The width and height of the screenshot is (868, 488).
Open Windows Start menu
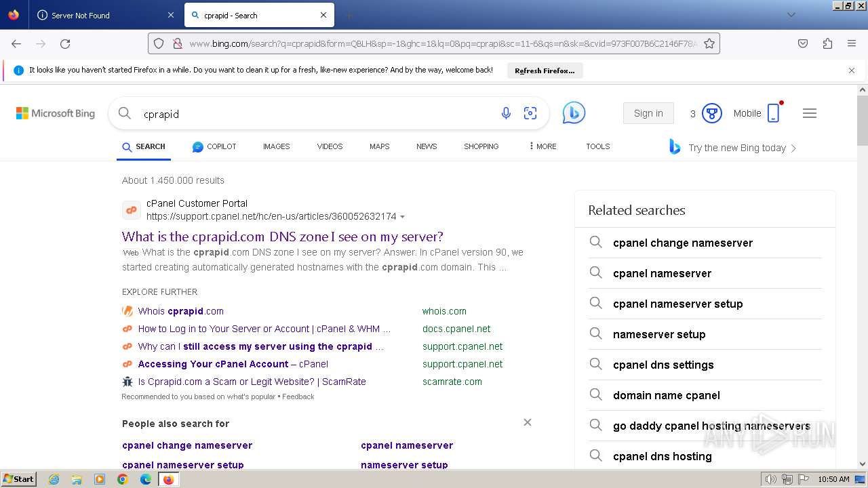click(18, 479)
